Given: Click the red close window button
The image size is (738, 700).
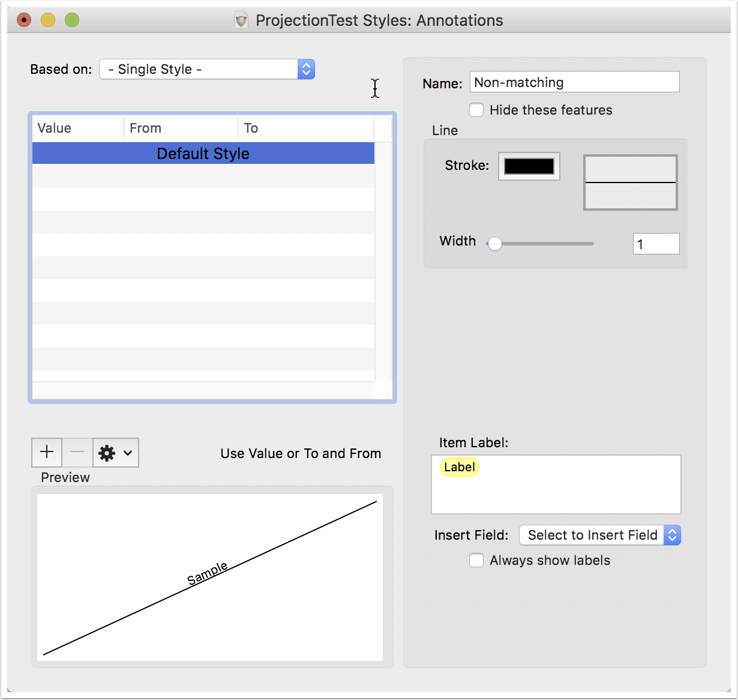Looking at the screenshot, I should [24, 20].
